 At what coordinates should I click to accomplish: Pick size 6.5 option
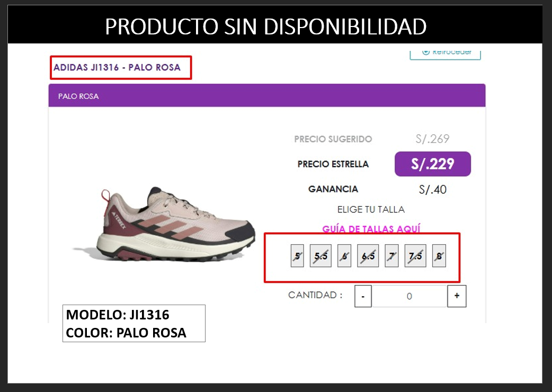coord(368,256)
